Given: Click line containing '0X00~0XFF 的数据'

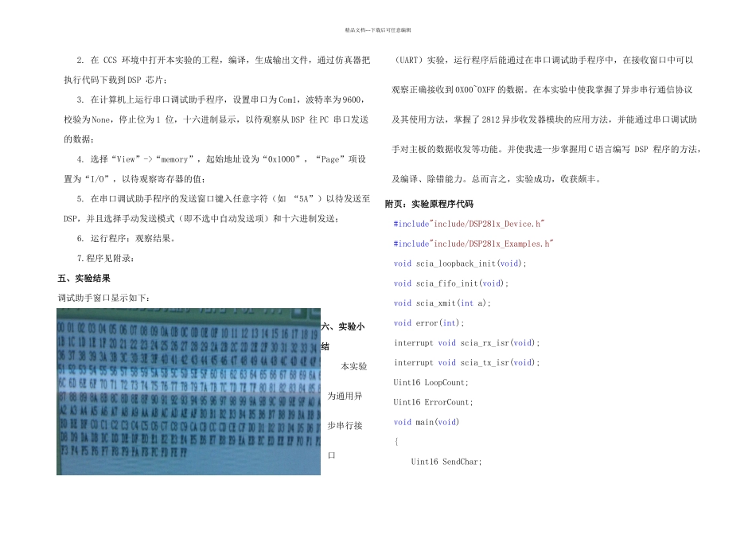Looking at the screenshot, I should pos(543,90).
